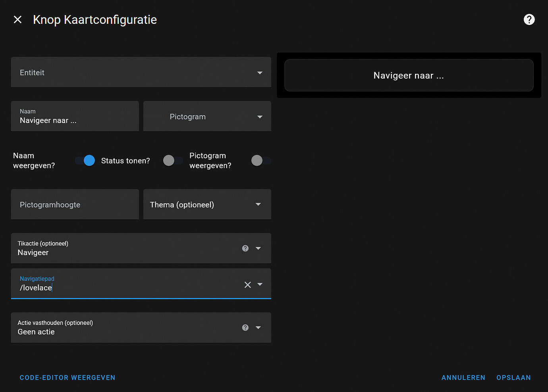Enable the Status tonen toggle
The height and width of the screenshot is (392, 548).
click(170, 160)
